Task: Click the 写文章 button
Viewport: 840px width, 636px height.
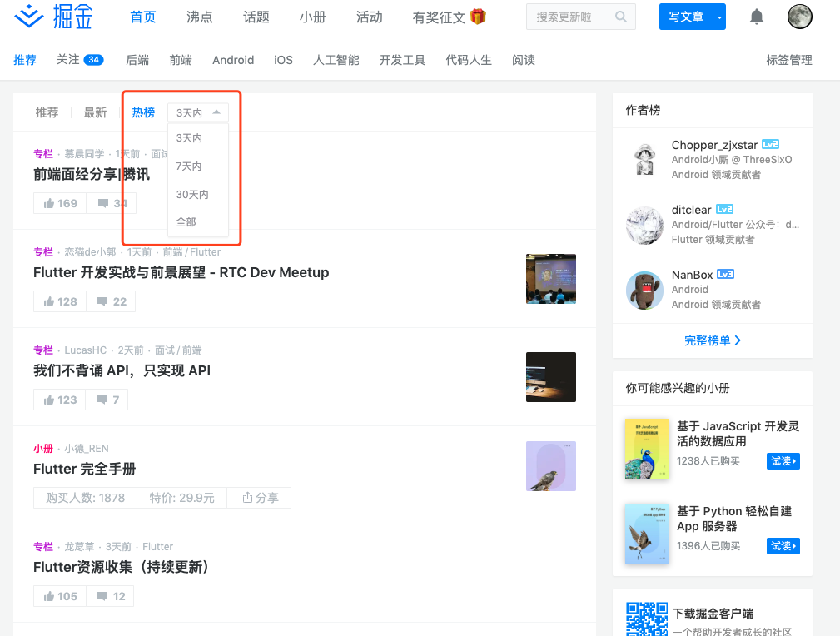Action: click(x=686, y=16)
